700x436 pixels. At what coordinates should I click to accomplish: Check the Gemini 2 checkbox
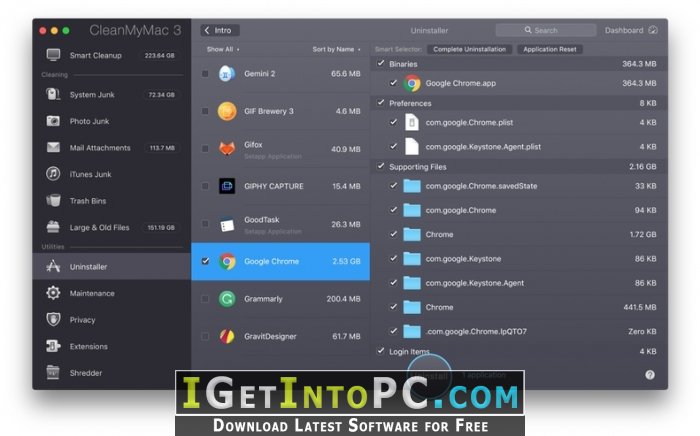click(x=205, y=74)
